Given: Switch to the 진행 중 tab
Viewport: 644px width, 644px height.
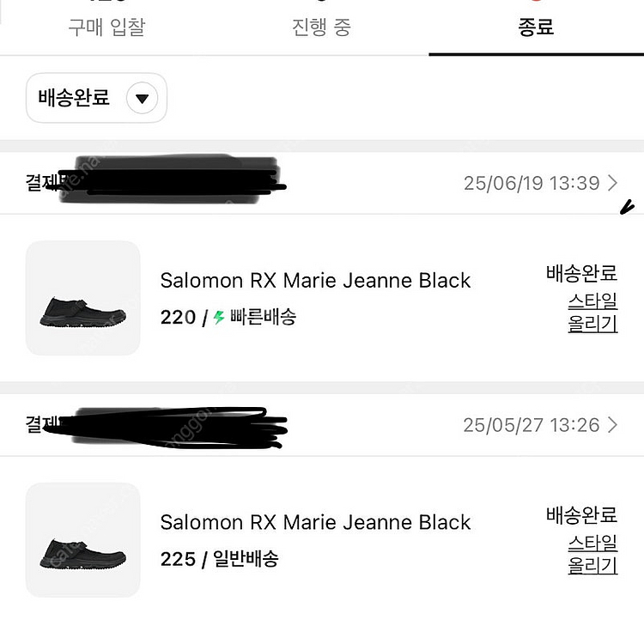Looking at the screenshot, I should [321, 27].
